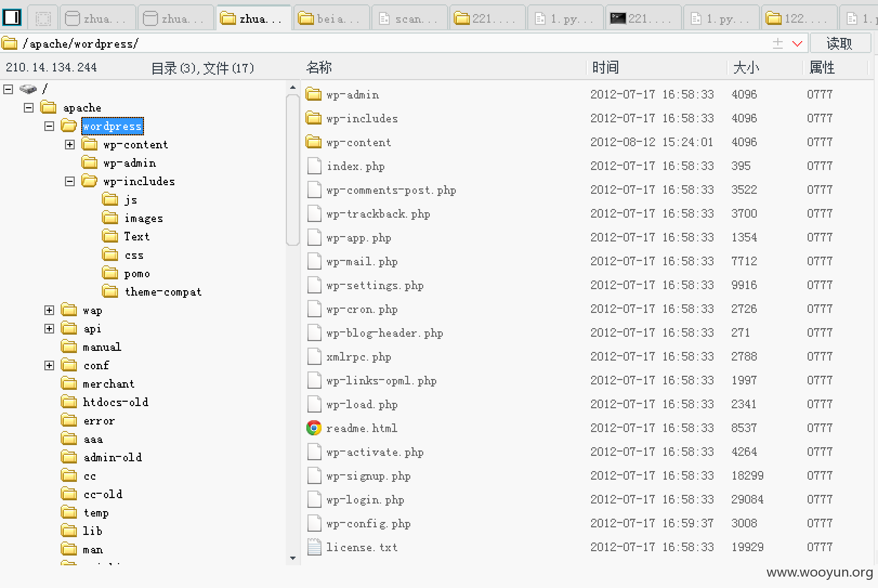Viewport: 878px width, 588px height.
Task: Expand the conf tree node
Action: 49,365
